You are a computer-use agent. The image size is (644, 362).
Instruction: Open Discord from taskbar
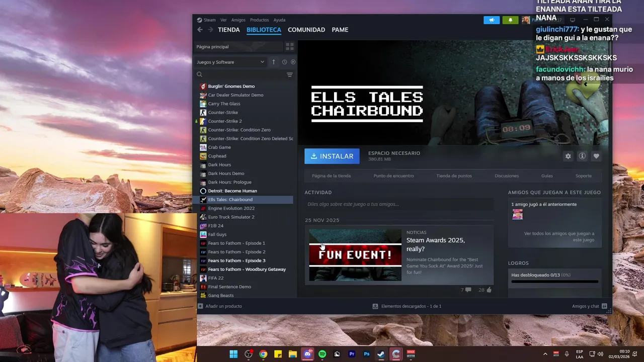[307, 354]
